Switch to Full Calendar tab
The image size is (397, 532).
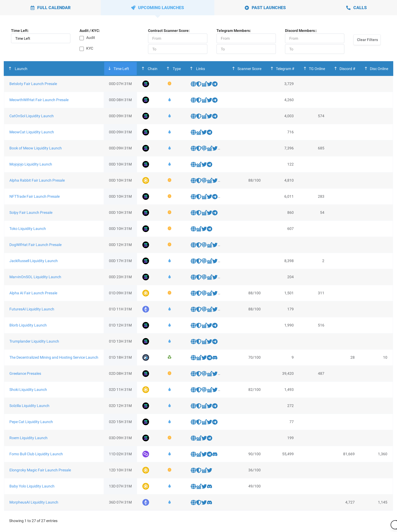pos(50,8)
